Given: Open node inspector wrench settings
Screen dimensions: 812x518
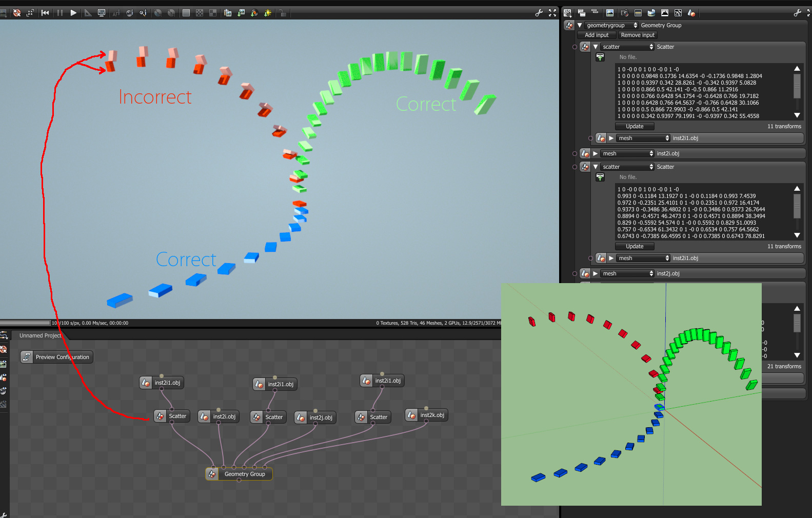Looking at the screenshot, I should (x=798, y=13).
